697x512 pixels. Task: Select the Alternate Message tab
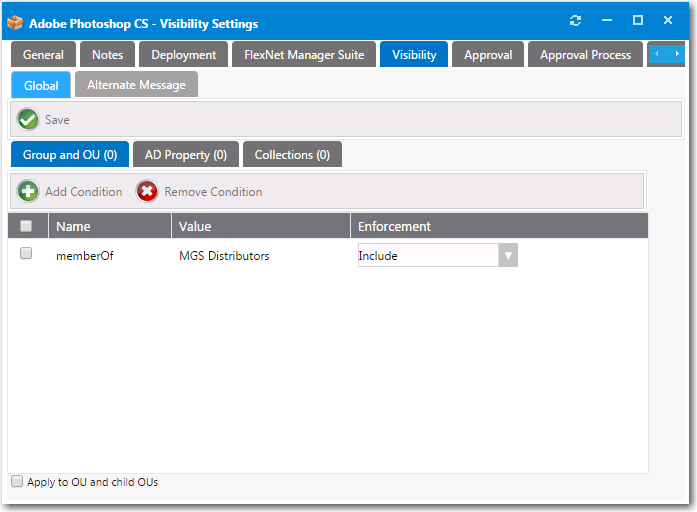click(136, 85)
